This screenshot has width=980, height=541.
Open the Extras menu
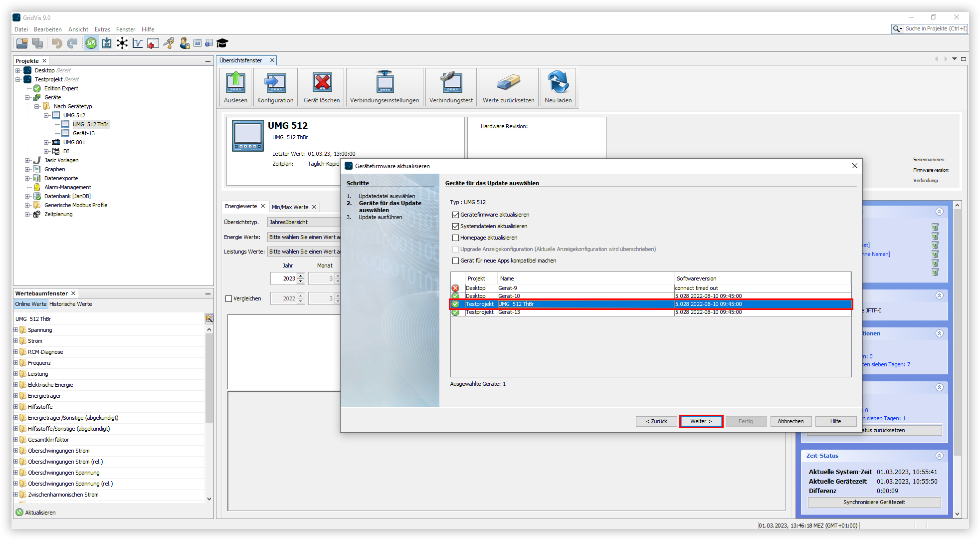pos(102,29)
